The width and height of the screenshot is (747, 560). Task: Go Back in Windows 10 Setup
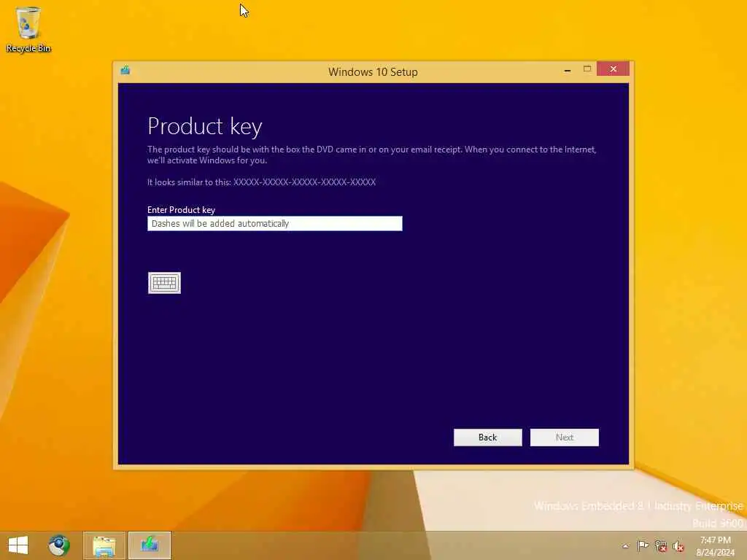point(488,437)
